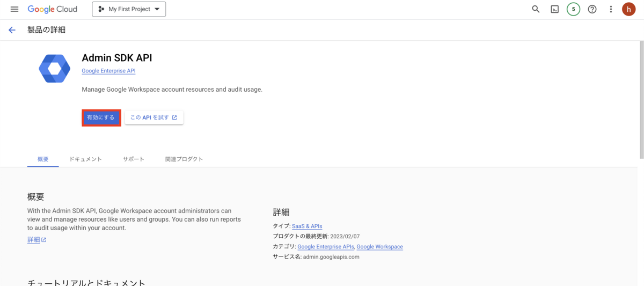The height and width of the screenshot is (286, 644).
Task: Select the 概要 tab
Action: [x=43, y=159]
